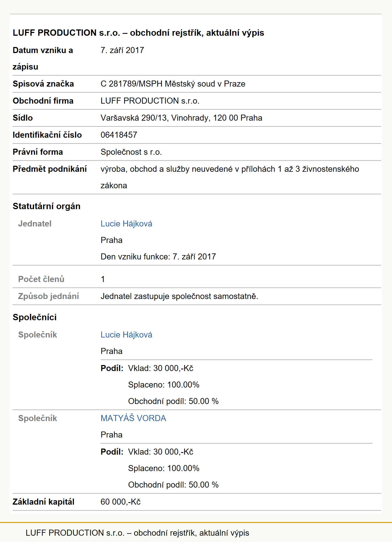
Task: Click the Společníci section heading
Action: click(x=35, y=317)
